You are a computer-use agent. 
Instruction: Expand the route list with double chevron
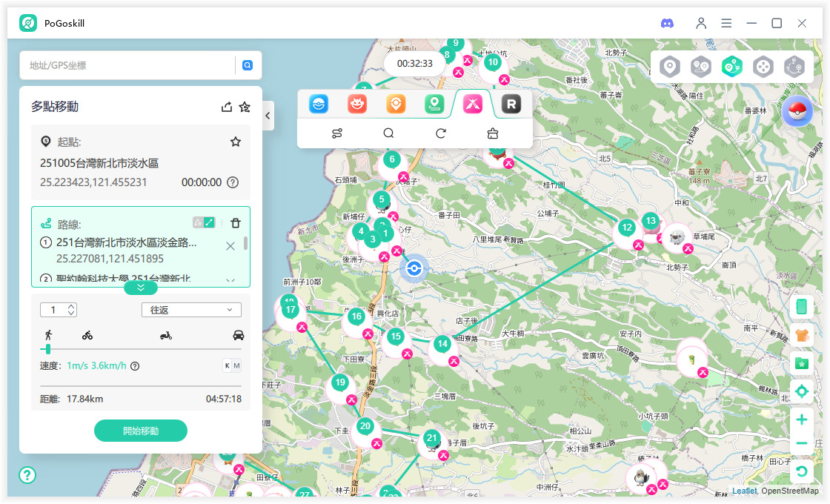(140, 288)
